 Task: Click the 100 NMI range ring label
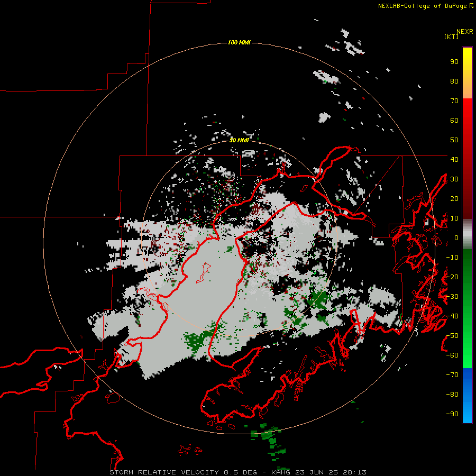tap(239, 42)
